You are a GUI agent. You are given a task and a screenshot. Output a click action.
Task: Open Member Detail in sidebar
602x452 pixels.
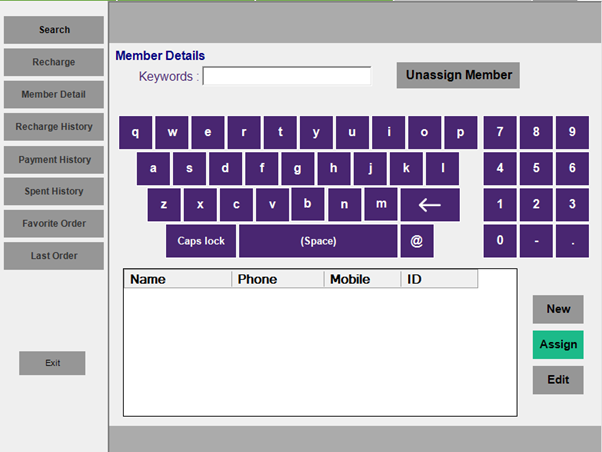54,94
